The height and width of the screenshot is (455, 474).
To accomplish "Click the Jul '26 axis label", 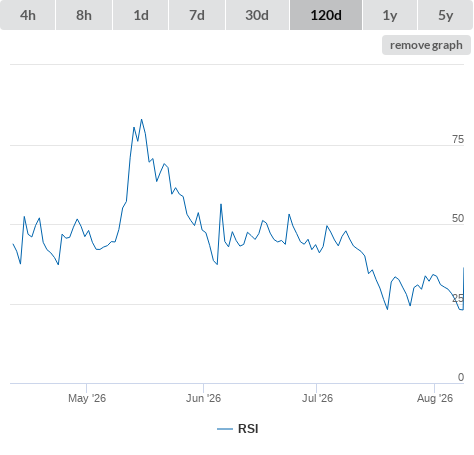I will [317, 398].
